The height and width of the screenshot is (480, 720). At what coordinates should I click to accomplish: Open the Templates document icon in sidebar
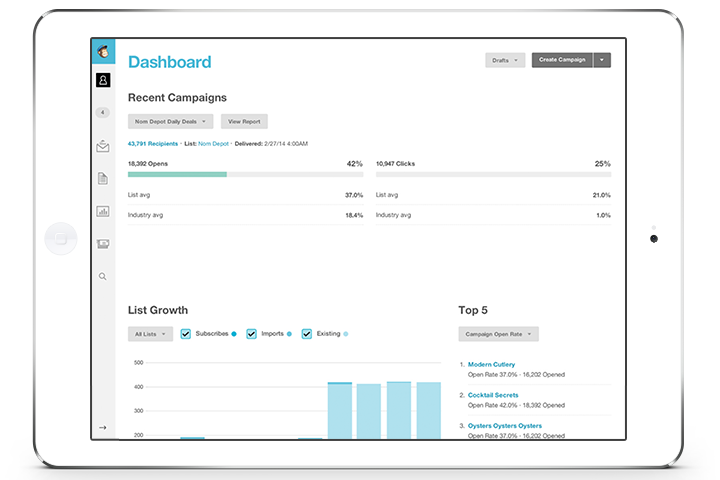[103, 178]
